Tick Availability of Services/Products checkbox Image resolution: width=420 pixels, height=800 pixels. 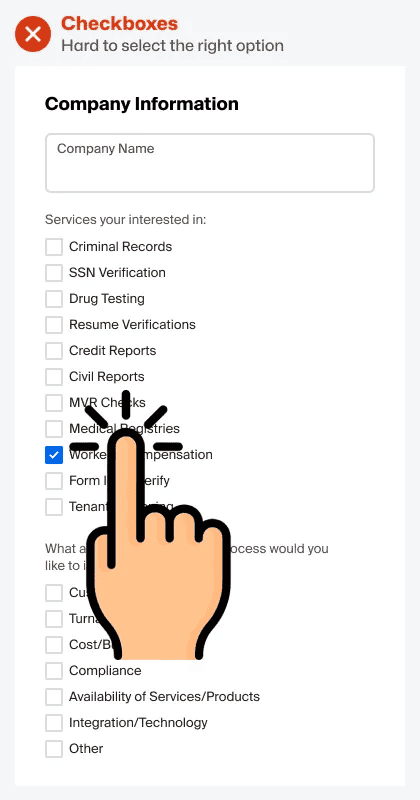click(x=54, y=697)
